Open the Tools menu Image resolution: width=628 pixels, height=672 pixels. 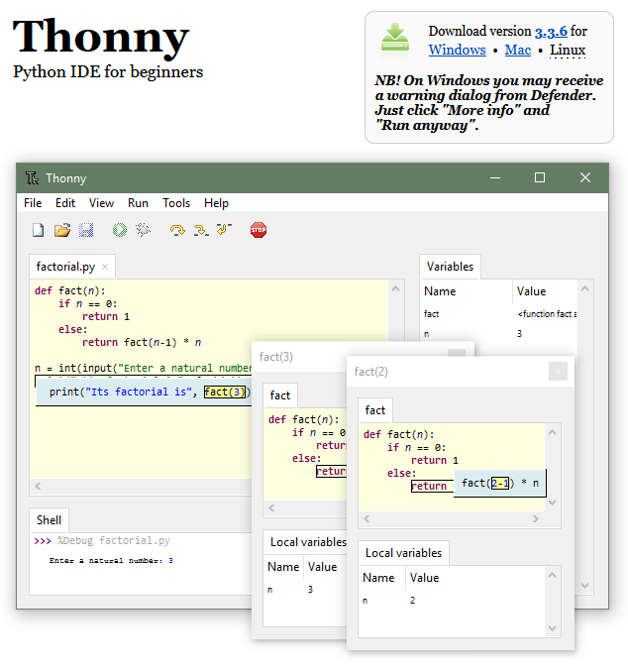click(x=176, y=202)
